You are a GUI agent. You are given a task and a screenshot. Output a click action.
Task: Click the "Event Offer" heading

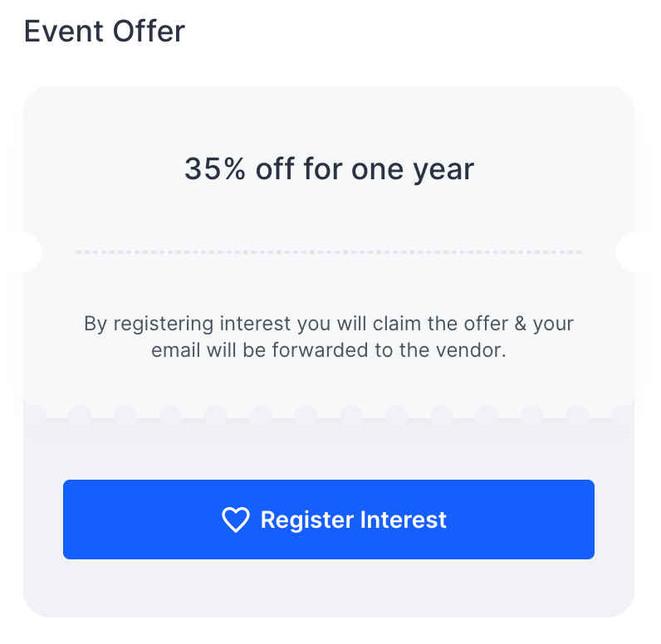coord(105,32)
